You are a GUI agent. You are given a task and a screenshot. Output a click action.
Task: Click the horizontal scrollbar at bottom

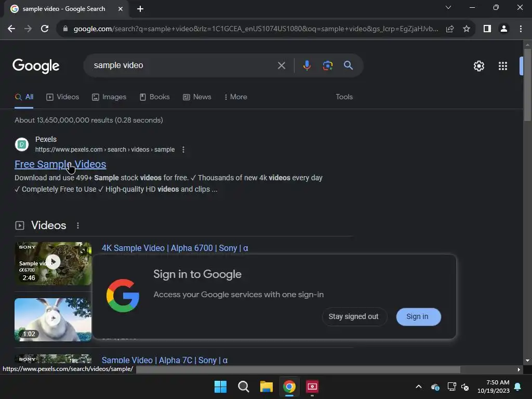(298, 369)
